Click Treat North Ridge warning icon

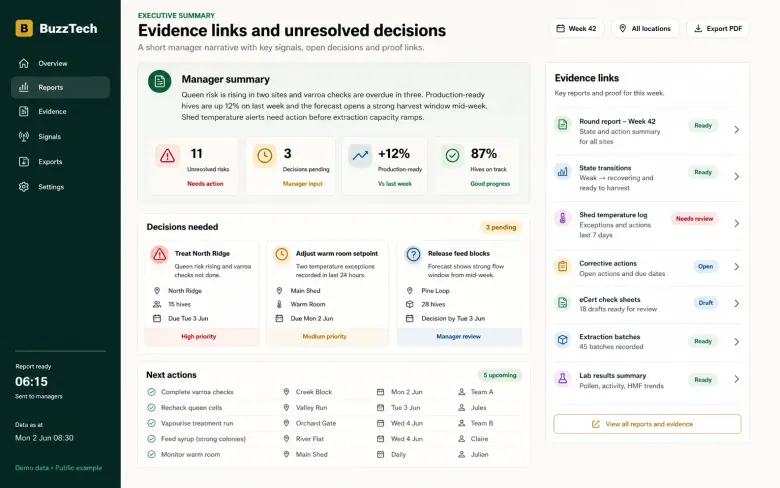pyautogui.click(x=160, y=255)
